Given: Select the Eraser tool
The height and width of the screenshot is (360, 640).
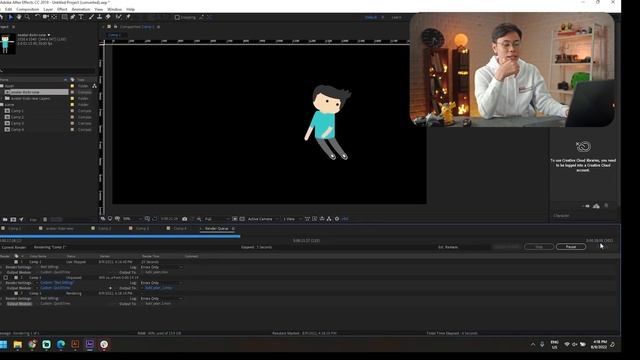Looking at the screenshot, I should tap(108, 17).
